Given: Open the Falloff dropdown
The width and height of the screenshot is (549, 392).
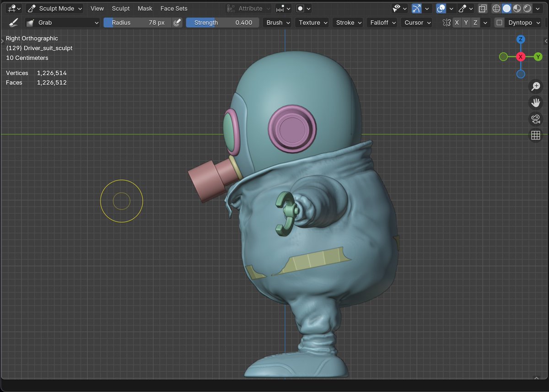Looking at the screenshot, I should click(382, 22).
